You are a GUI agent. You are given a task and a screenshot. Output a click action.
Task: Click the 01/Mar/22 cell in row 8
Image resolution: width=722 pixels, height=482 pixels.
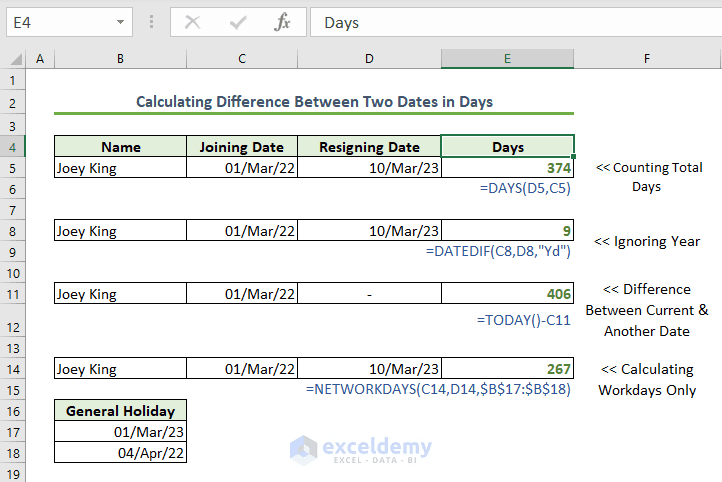pyautogui.click(x=242, y=231)
